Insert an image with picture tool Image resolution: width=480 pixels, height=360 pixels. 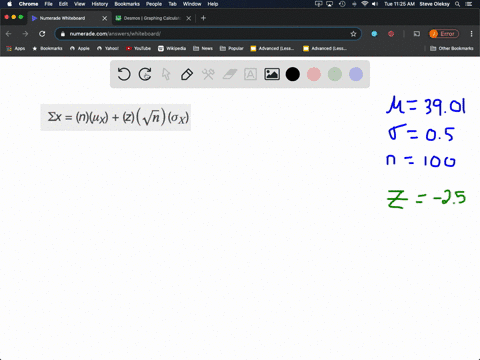[272, 74]
